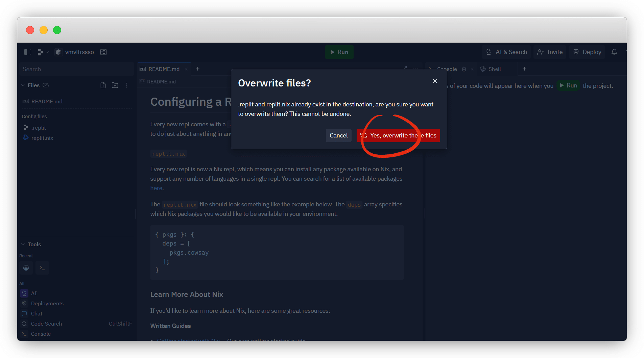Select the README.md editor tab
The image size is (644, 358).
(x=164, y=69)
